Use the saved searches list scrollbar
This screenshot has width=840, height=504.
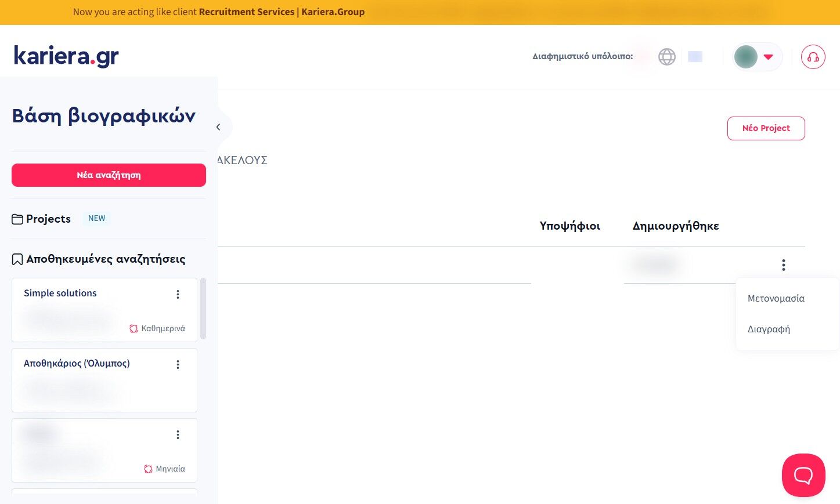pyautogui.click(x=203, y=309)
